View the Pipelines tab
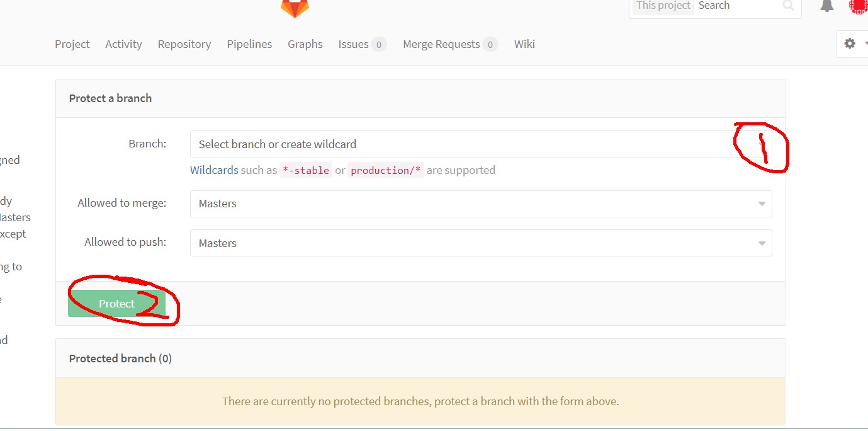This screenshot has width=868, height=431. tap(249, 44)
